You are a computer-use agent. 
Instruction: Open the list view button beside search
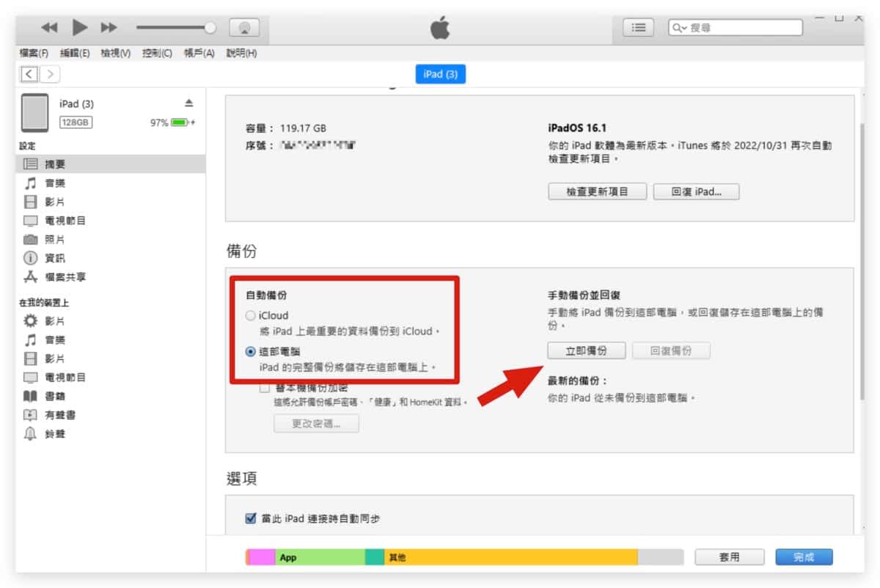pyautogui.click(x=639, y=28)
